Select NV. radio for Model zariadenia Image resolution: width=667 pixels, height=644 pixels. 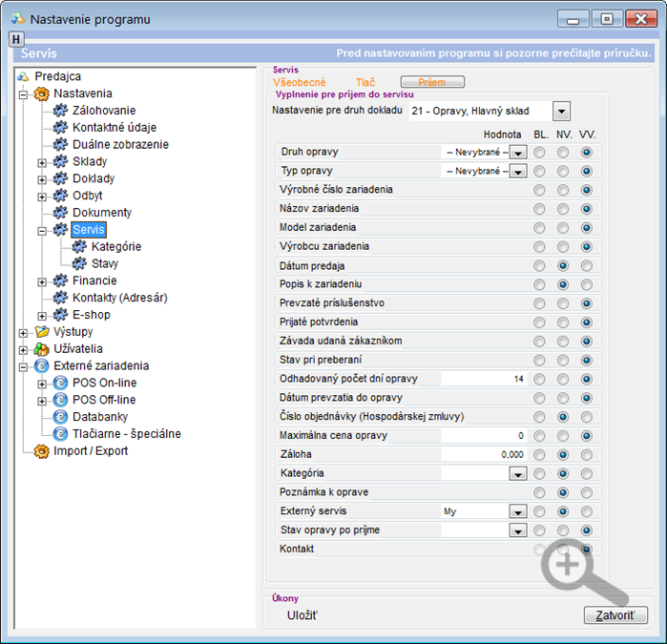click(x=563, y=228)
